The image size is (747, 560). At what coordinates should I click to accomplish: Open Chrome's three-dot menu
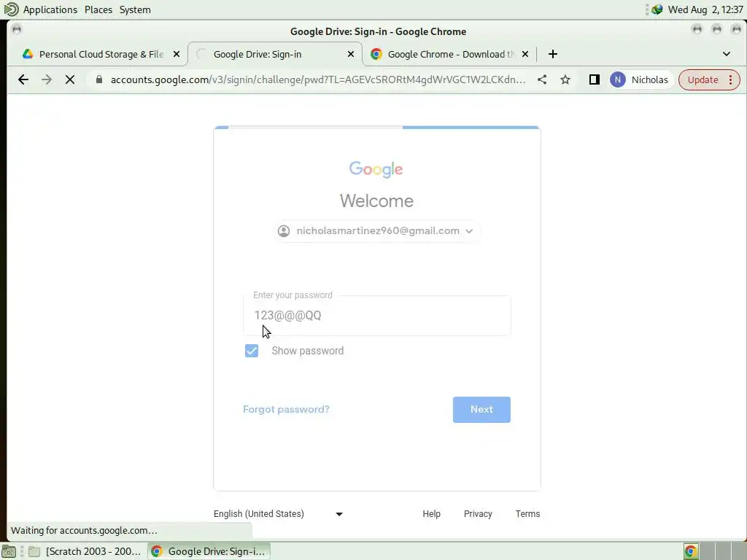(730, 79)
